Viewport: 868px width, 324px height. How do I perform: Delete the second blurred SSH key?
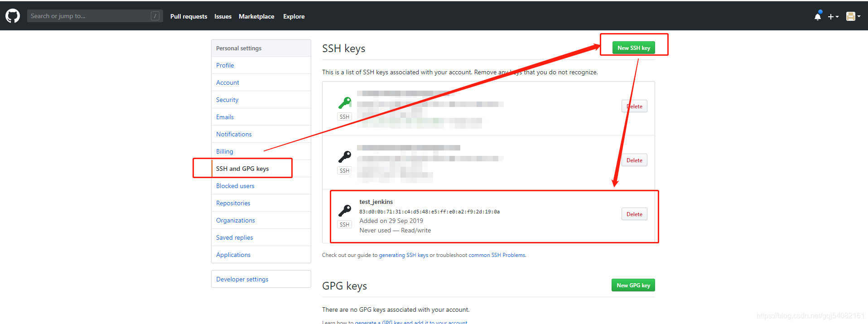tap(634, 160)
